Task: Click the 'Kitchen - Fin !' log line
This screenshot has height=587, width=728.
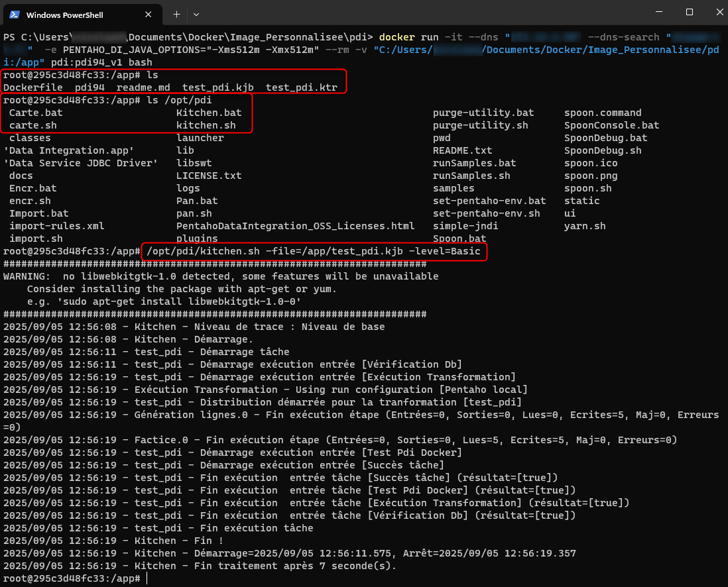Action: click(x=113, y=541)
